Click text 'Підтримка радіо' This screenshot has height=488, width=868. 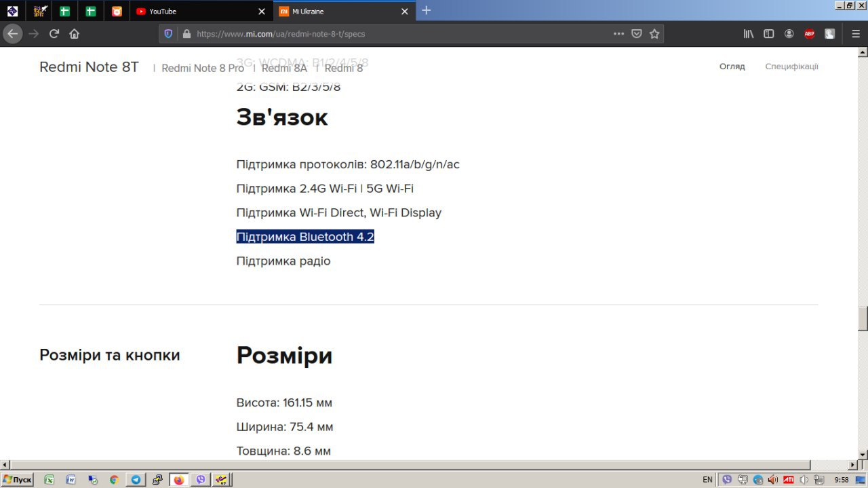click(x=283, y=261)
